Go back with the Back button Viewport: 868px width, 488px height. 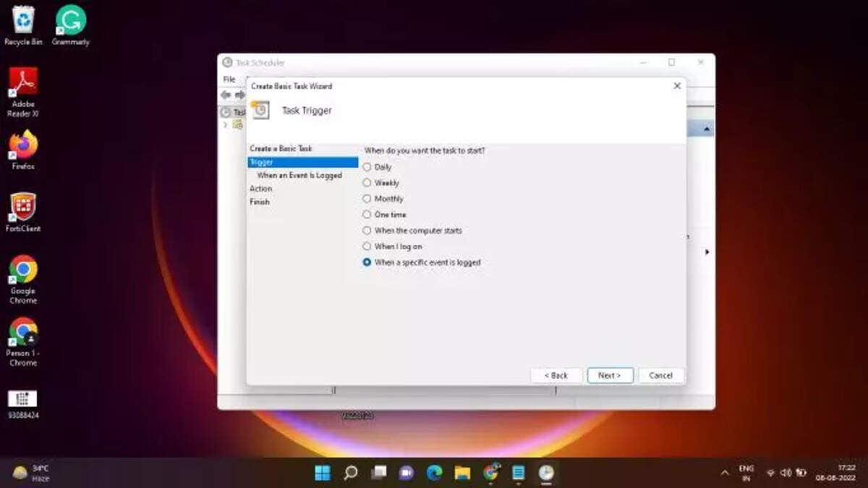(556, 375)
